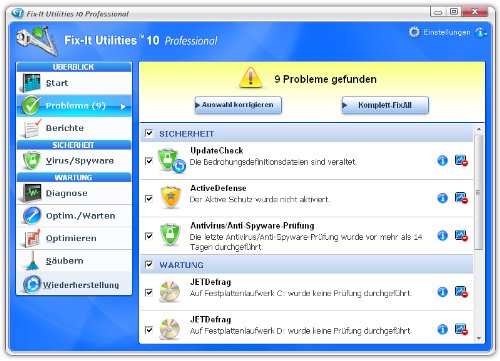
Task: Click the ignore icon for JETDefrag drive C:
Action: point(461,292)
